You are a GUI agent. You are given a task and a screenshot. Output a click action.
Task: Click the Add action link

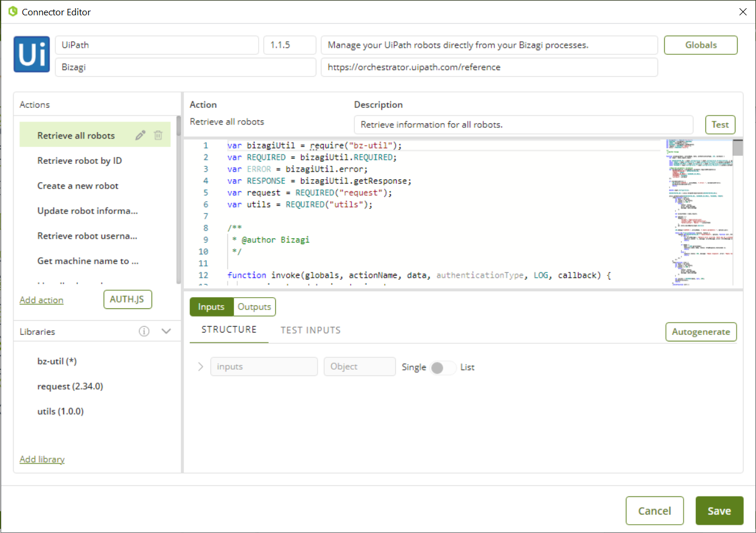(x=41, y=300)
